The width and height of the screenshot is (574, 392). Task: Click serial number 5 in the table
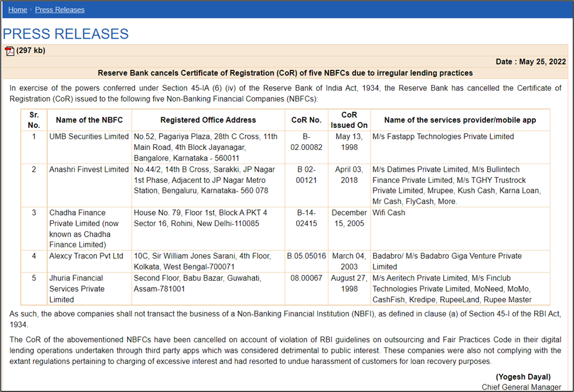(x=34, y=278)
